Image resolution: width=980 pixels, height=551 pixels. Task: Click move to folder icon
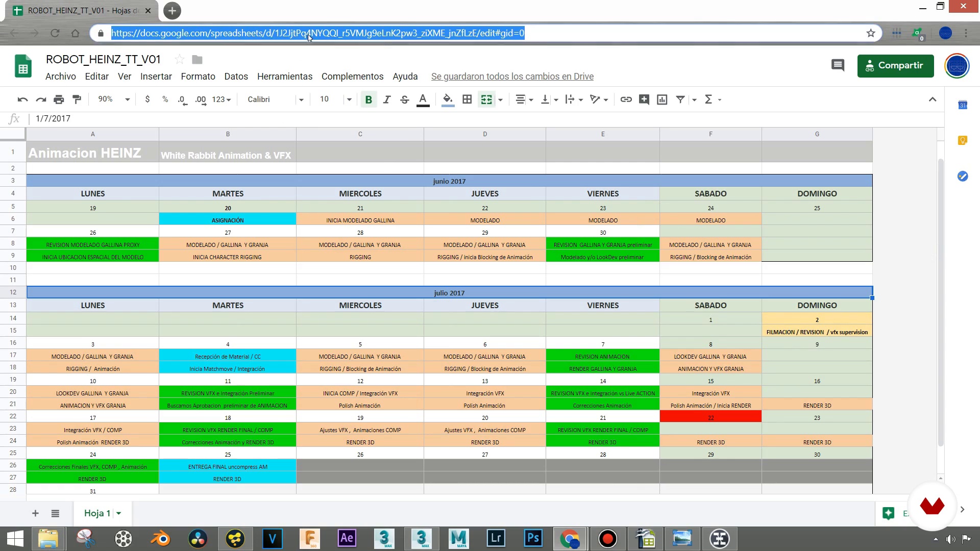[x=197, y=60]
